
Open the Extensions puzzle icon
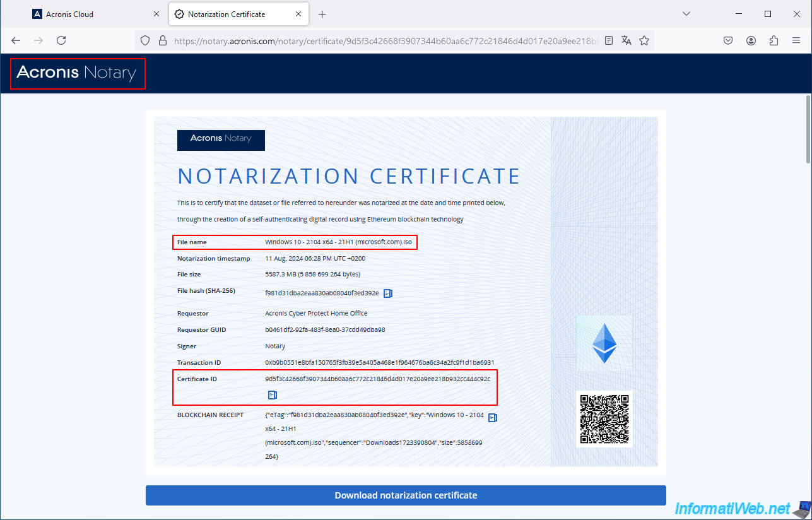[x=774, y=40]
